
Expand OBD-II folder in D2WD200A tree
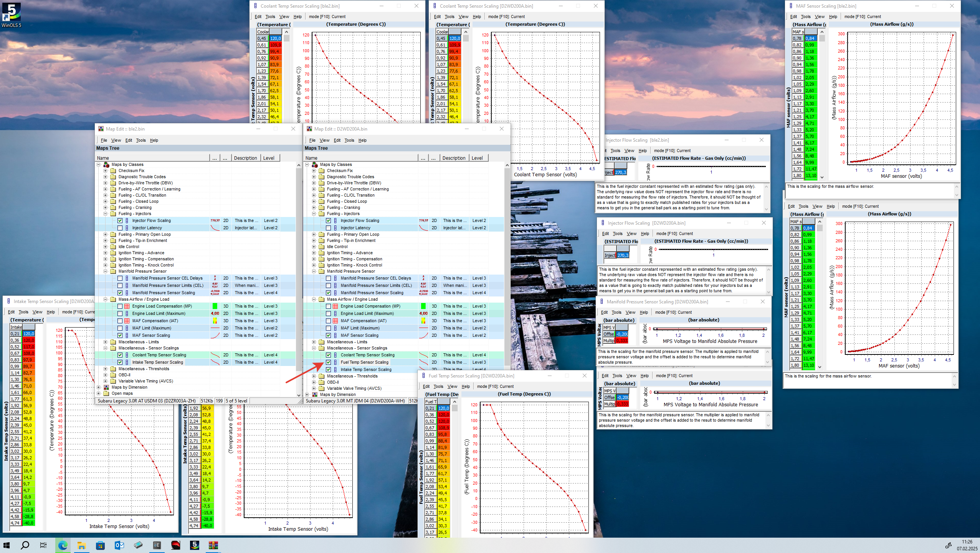pos(314,382)
